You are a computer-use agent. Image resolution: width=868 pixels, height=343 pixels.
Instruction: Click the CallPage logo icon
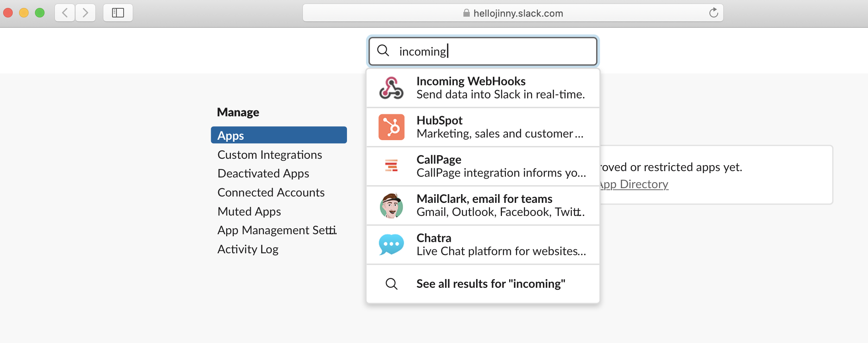pyautogui.click(x=391, y=166)
